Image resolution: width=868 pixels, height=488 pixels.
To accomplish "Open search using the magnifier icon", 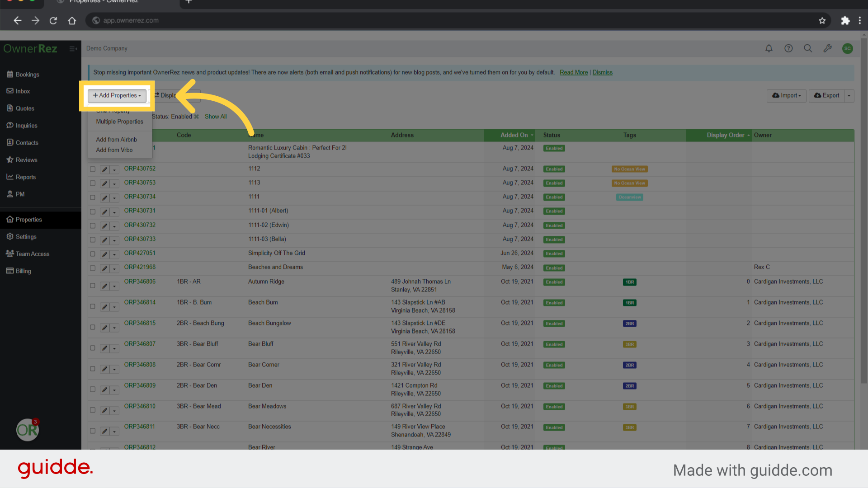I will pos(808,48).
